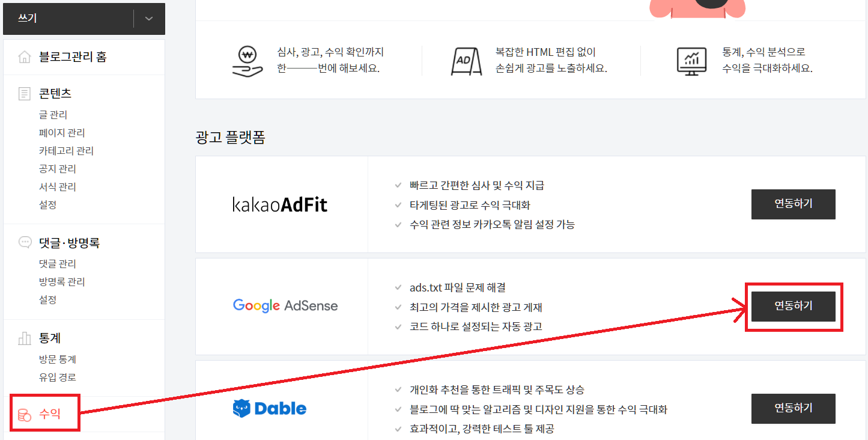Click the Dable logo

pos(269,408)
